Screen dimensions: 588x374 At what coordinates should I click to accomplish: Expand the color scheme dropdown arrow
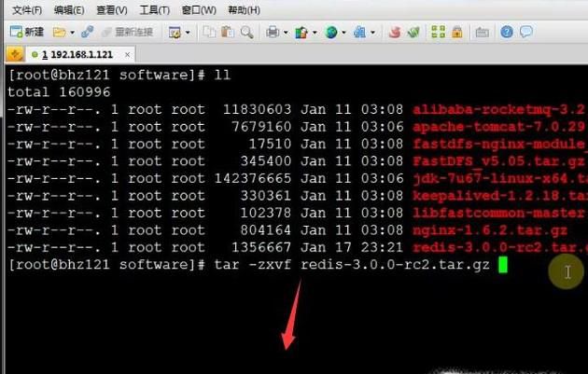315,33
